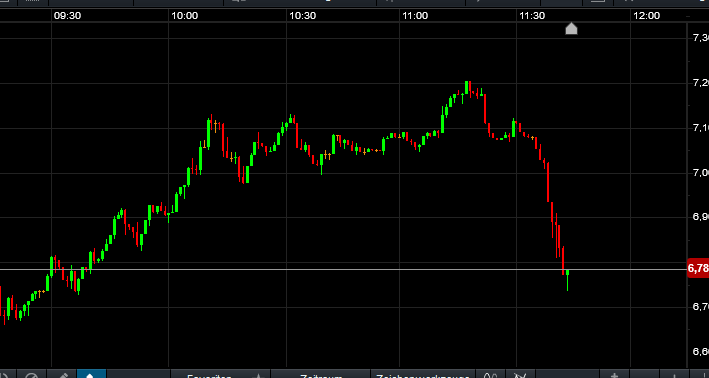Click the 7,2 price axis label
The image size is (709, 378).
[700, 83]
